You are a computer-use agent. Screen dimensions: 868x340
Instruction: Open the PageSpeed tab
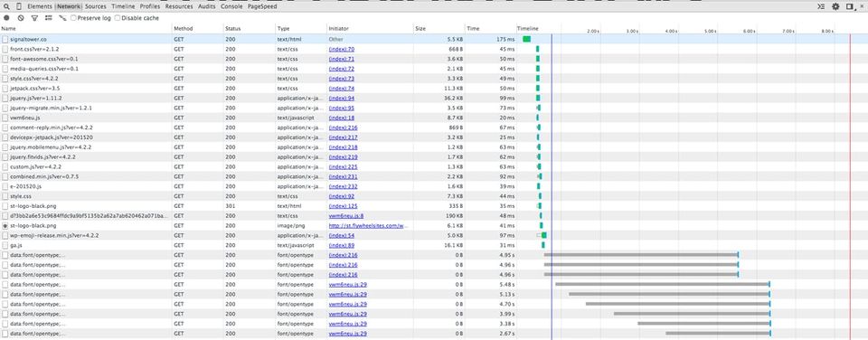(262, 6)
